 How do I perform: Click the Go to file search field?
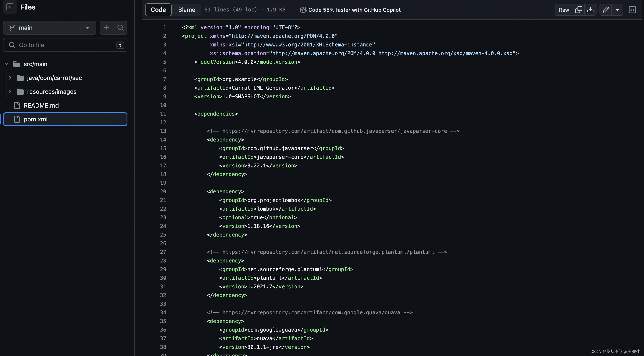65,45
